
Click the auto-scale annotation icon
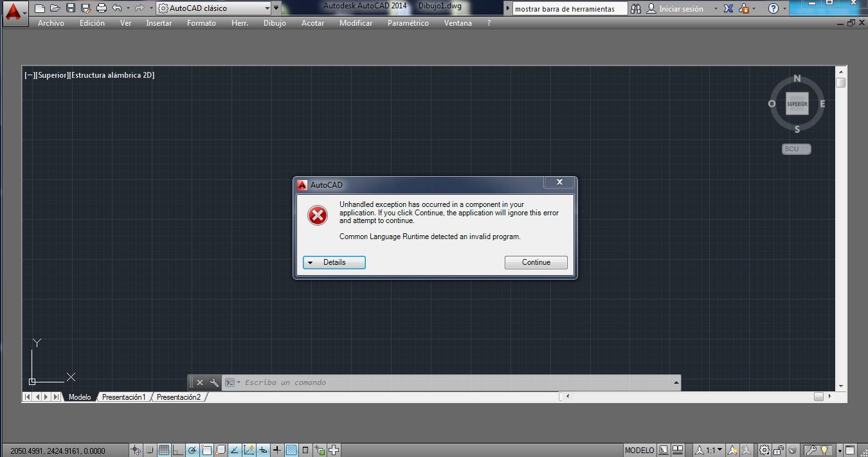click(745, 450)
